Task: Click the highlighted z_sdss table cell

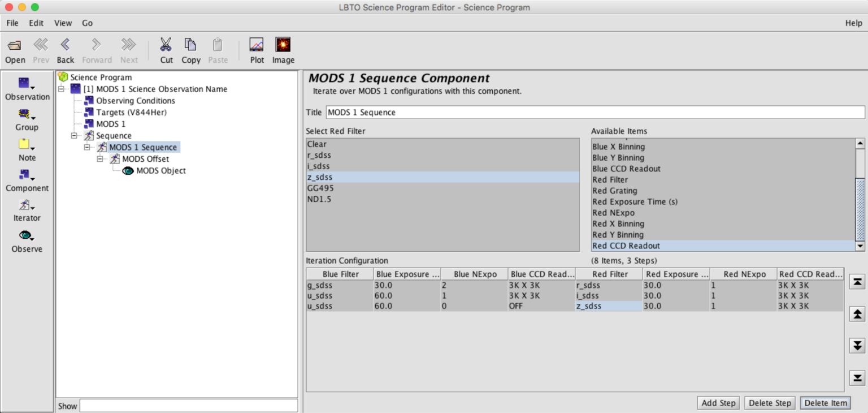Action: click(x=609, y=306)
